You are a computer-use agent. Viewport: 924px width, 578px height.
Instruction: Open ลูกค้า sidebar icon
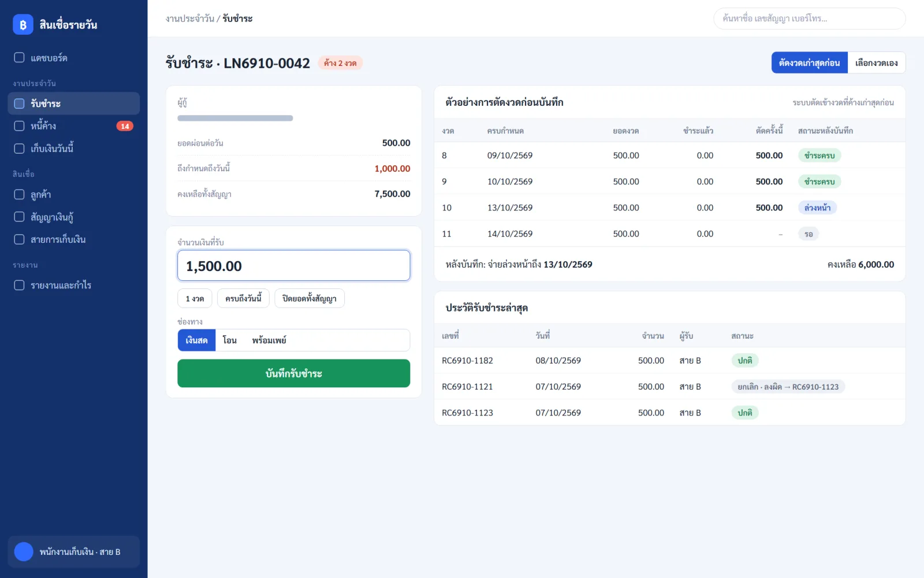[19, 194]
